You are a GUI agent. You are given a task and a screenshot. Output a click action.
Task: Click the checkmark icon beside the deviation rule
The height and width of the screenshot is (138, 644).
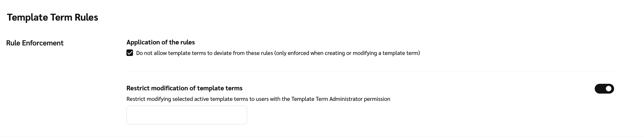[x=130, y=53]
